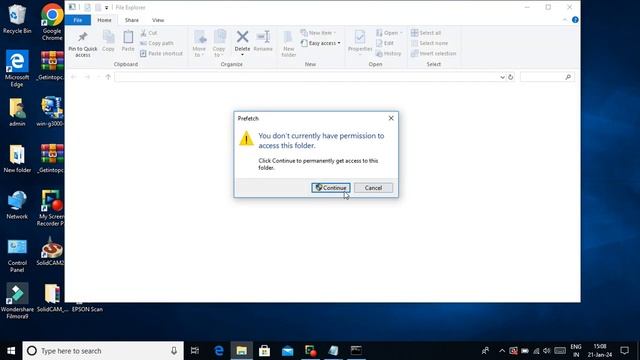Select the Microsoft Edge desktop icon
The height and width of the screenshot is (360, 640).
pos(17,69)
